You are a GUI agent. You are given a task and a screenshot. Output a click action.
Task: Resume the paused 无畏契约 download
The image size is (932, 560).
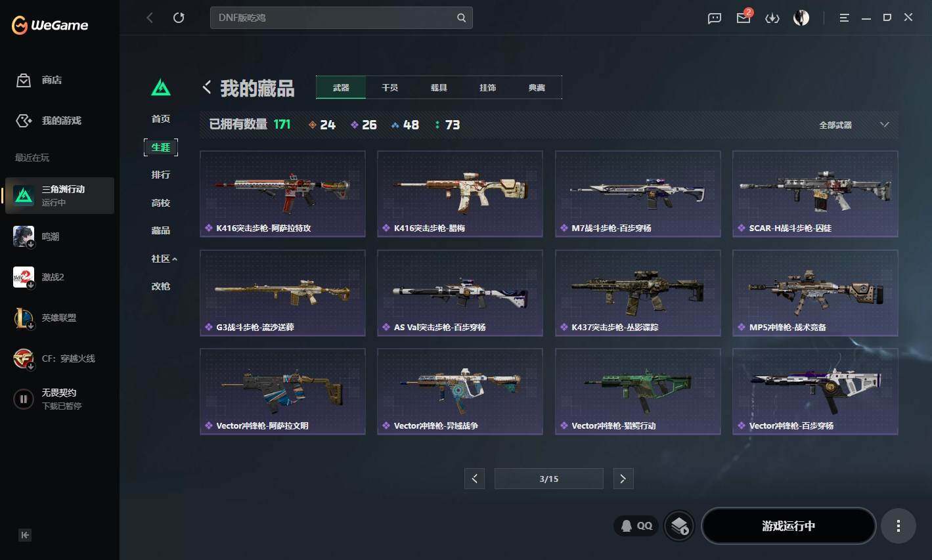click(24, 398)
